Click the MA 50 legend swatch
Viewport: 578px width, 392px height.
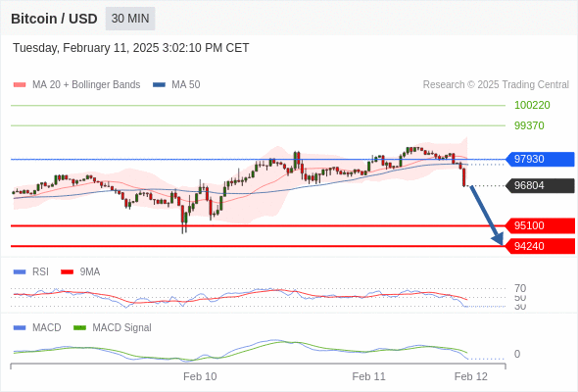click(159, 85)
